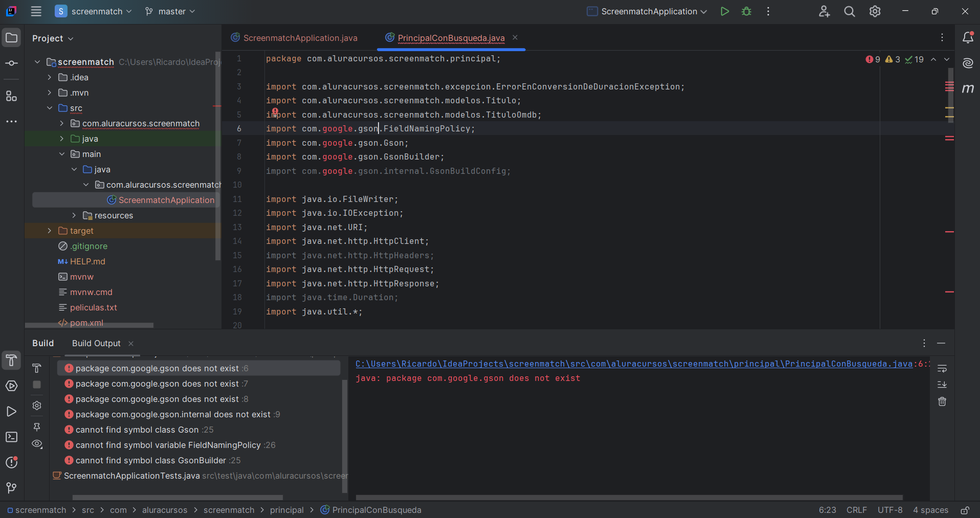Go to line via 6:23 indicator
The image size is (980, 518).
click(827, 510)
